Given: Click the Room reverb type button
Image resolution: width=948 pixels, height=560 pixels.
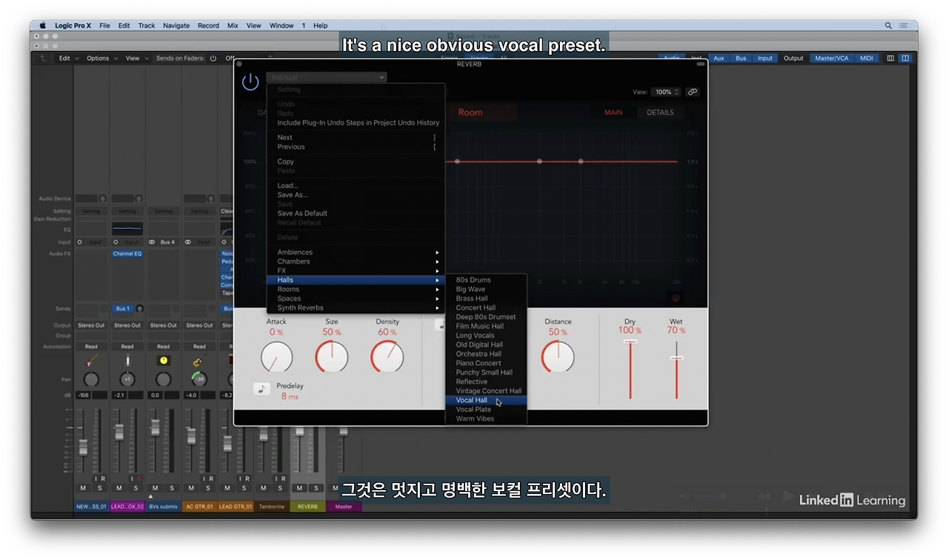Looking at the screenshot, I should [470, 113].
